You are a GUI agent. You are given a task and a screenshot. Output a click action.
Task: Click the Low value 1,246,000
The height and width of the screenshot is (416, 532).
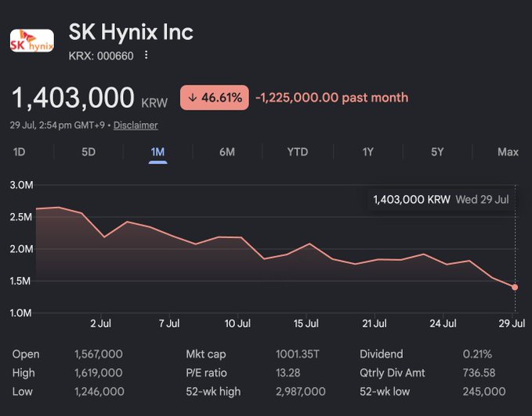100,392
